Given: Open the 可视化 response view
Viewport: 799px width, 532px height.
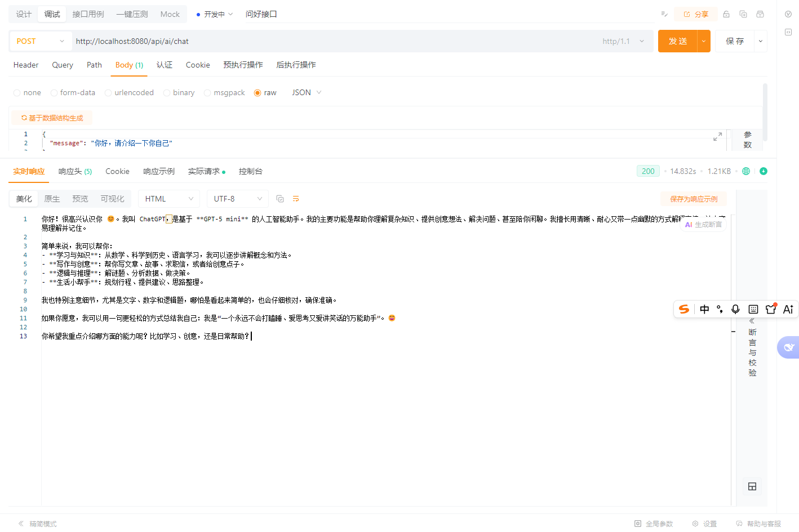Looking at the screenshot, I should pyautogui.click(x=112, y=199).
